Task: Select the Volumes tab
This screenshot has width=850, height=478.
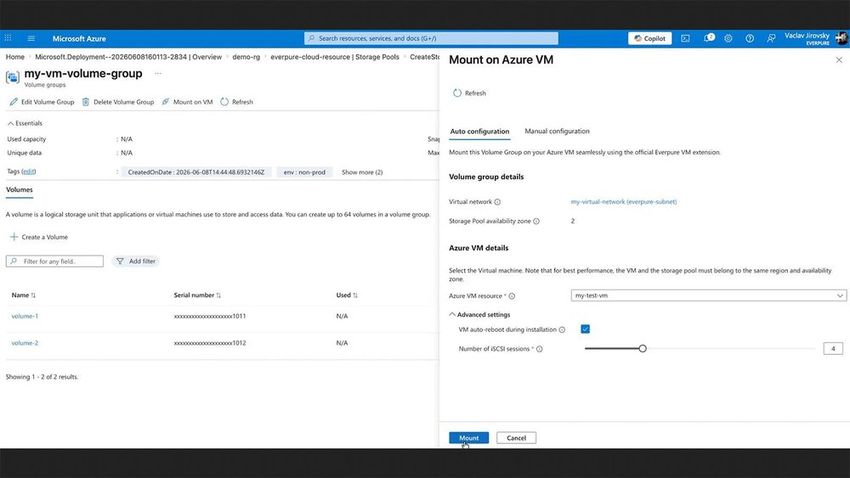Action: [20, 190]
